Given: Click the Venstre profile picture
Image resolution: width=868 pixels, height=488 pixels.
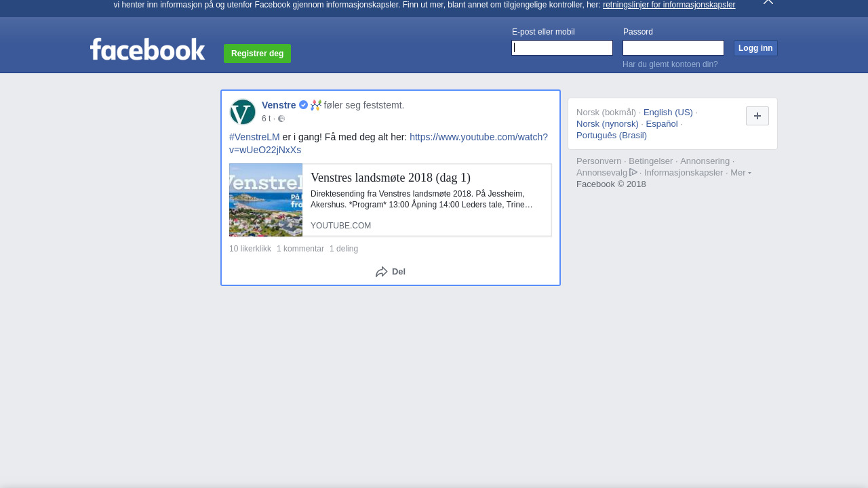Looking at the screenshot, I should coord(243,112).
